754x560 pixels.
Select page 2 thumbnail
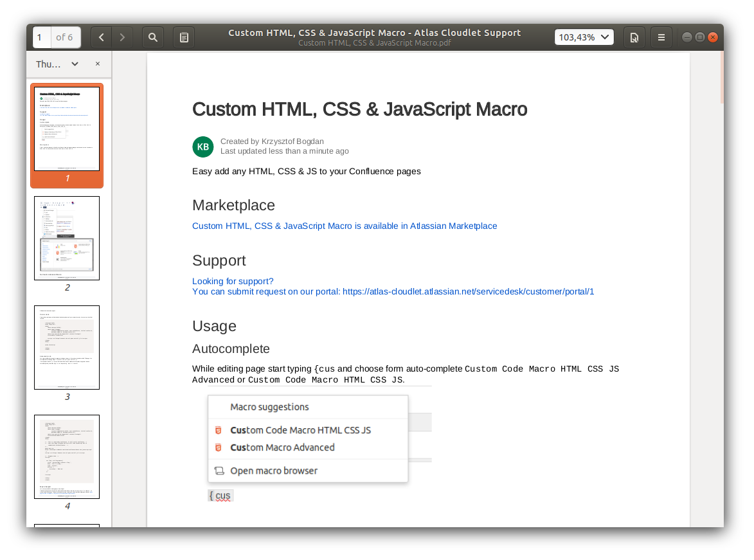pos(67,238)
